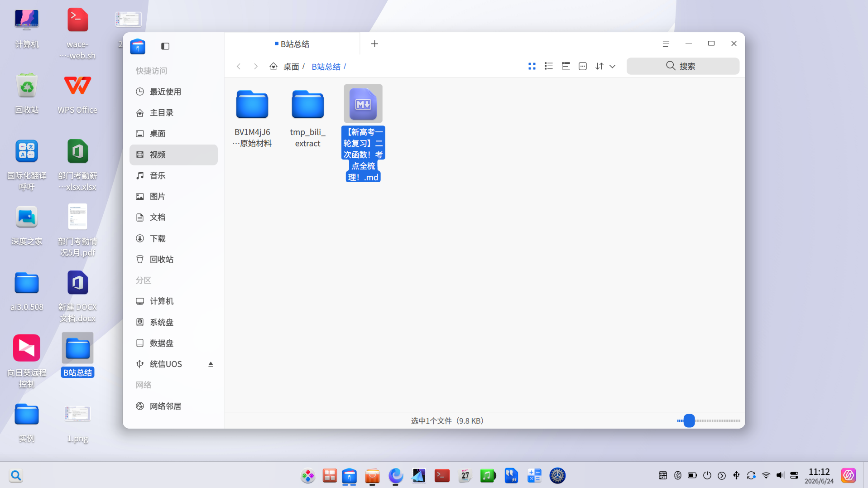Select the markdown file 二次函数 .md
Image resolution: width=868 pixels, height=488 pixels.
pyautogui.click(x=363, y=133)
